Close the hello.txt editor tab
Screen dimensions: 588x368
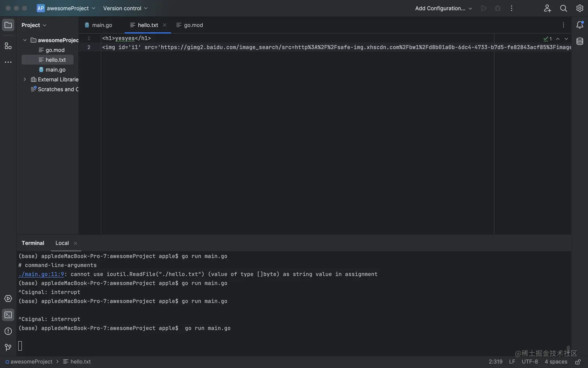pos(164,25)
